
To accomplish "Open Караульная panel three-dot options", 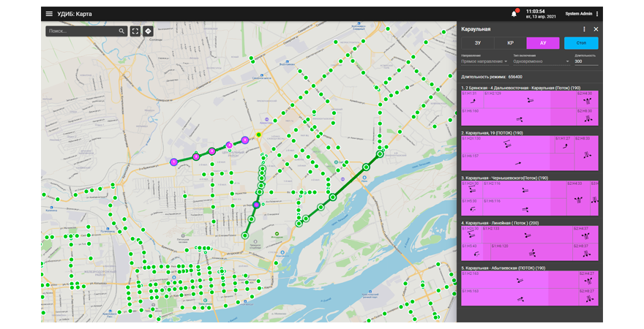I will click(x=584, y=29).
